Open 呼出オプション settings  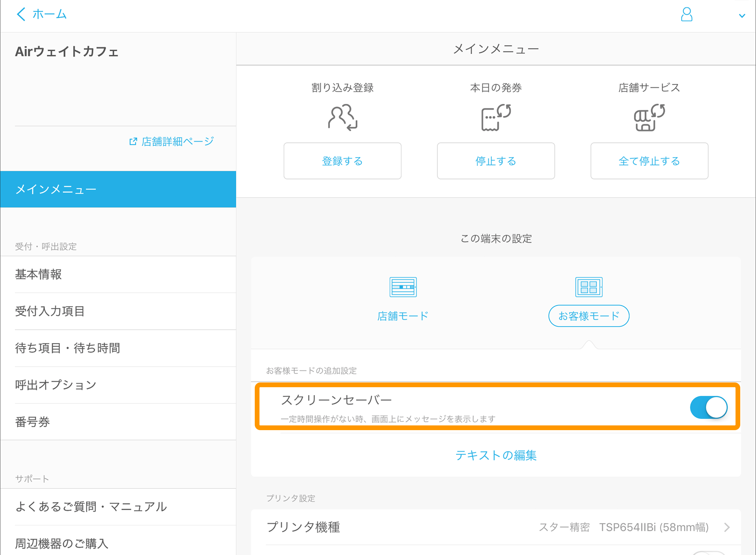[x=118, y=385]
